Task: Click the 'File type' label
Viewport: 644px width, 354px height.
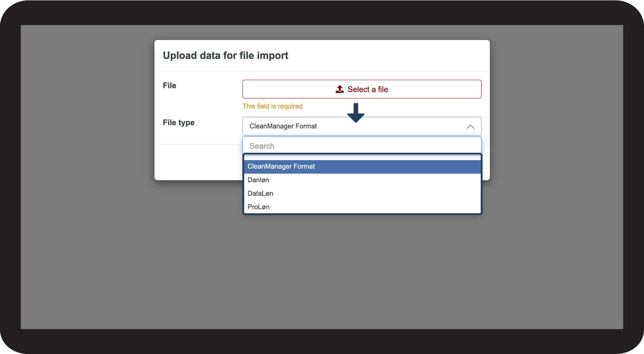Action: coord(179,123)
